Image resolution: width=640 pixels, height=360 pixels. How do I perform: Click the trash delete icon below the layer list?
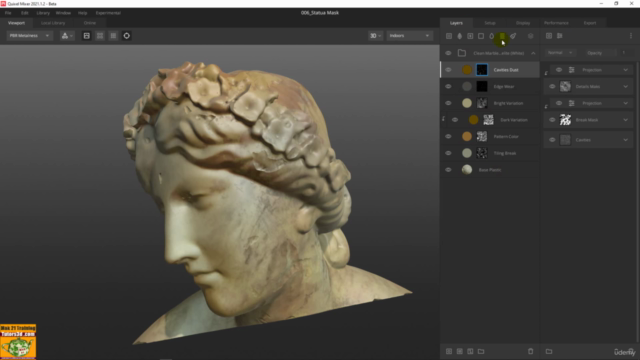[x=530, y=351]
